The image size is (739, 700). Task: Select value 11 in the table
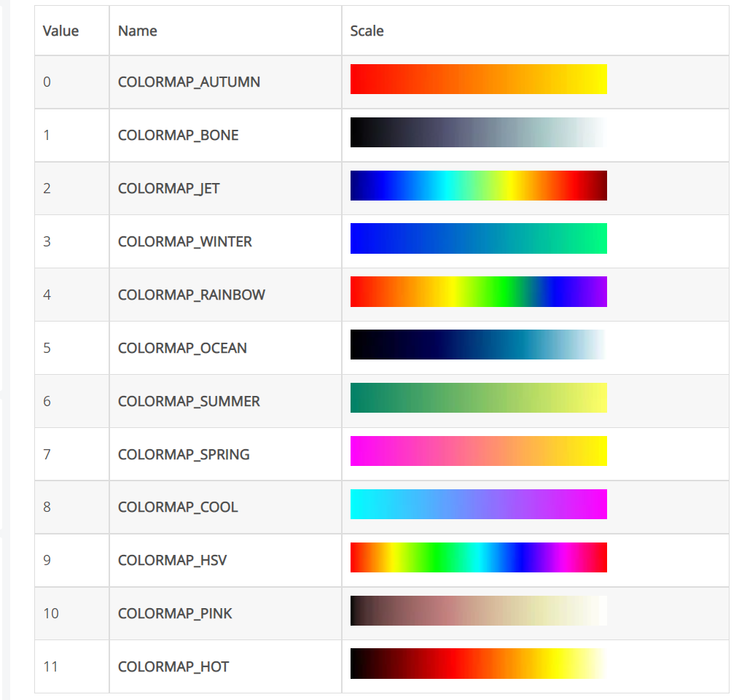click(x=50, y=666)
